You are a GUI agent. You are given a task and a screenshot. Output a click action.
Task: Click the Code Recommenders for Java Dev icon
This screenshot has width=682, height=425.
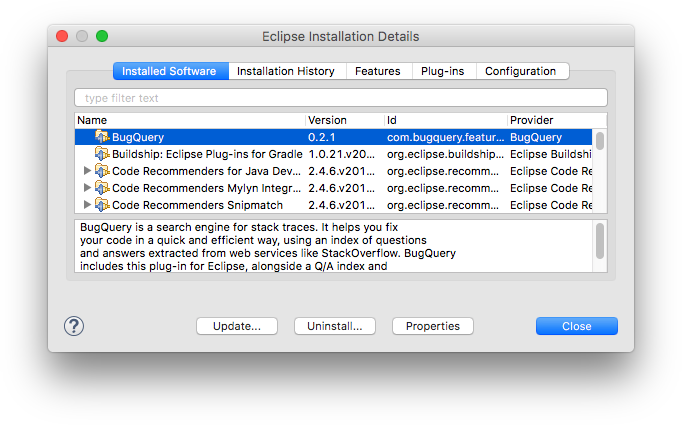tap(102, 171)
